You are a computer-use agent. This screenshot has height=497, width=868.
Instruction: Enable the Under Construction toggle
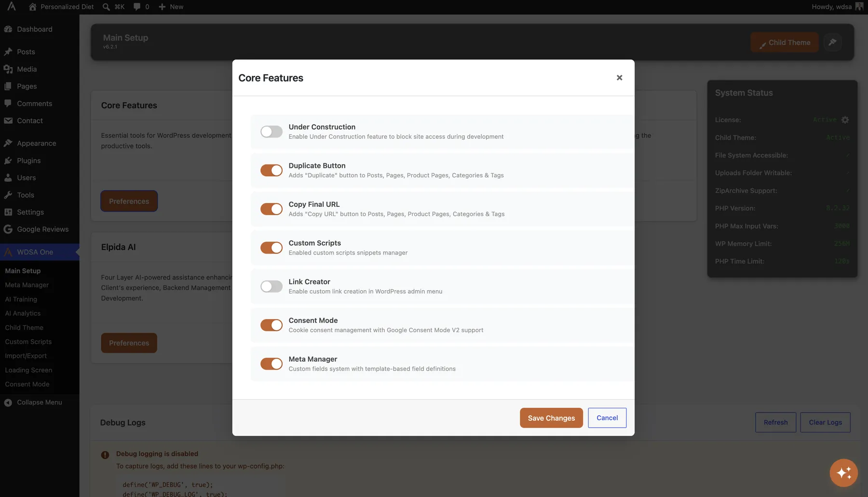point(271,132)
